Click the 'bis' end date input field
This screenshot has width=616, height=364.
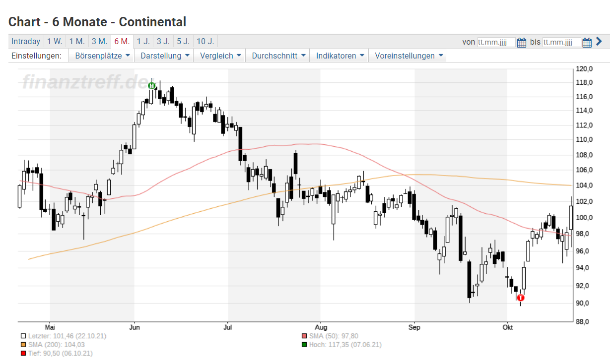[561, 42]
